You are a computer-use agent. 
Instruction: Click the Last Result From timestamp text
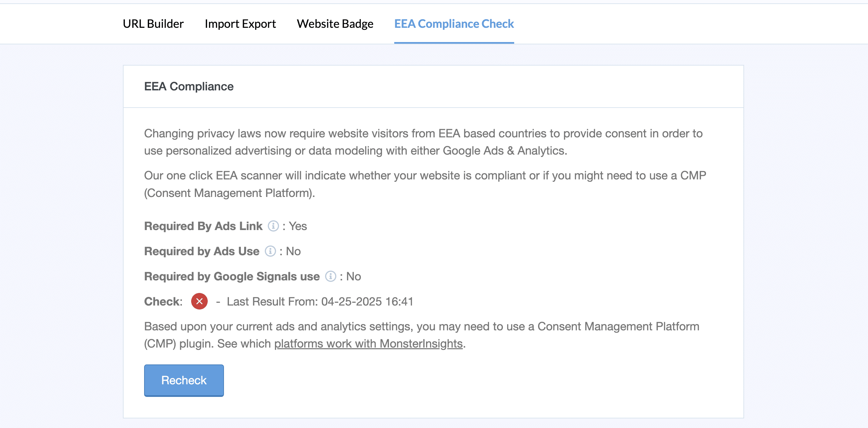coord(320,301)
